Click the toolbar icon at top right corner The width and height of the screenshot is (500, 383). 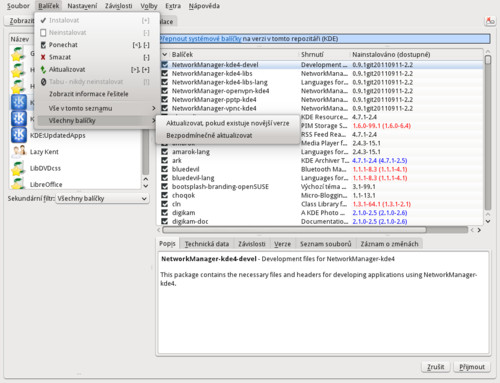coord(490,21)
